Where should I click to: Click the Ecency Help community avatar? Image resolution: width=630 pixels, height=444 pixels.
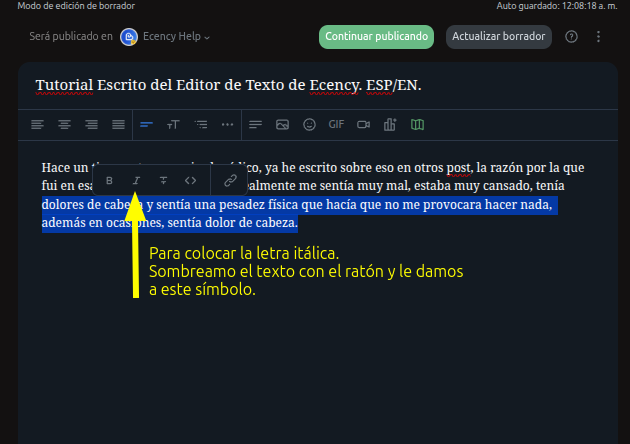coord(129,37)
